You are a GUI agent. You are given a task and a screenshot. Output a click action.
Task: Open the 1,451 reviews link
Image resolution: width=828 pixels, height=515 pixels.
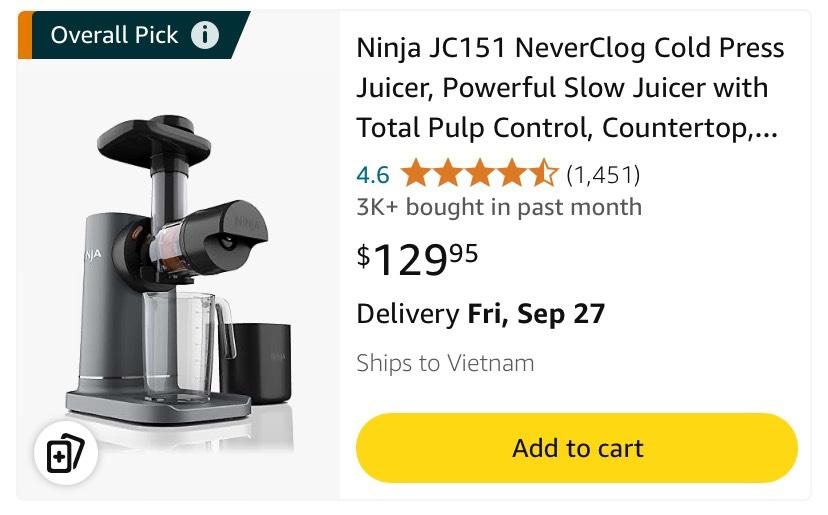[602, 175]
